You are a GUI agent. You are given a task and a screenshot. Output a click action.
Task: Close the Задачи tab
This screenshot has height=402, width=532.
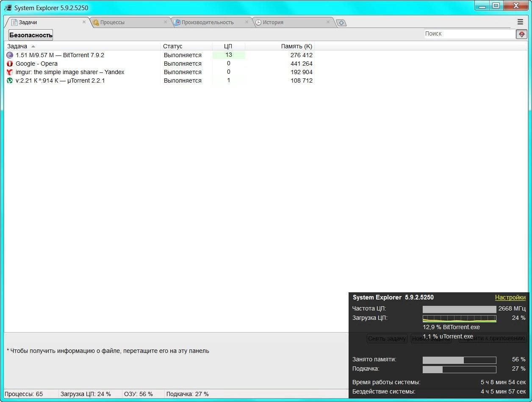click(x=84, y=22)
